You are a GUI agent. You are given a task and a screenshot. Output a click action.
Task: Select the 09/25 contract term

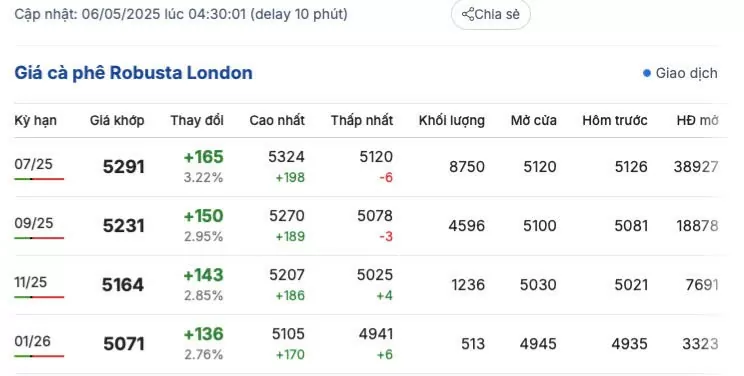point(34,223)
